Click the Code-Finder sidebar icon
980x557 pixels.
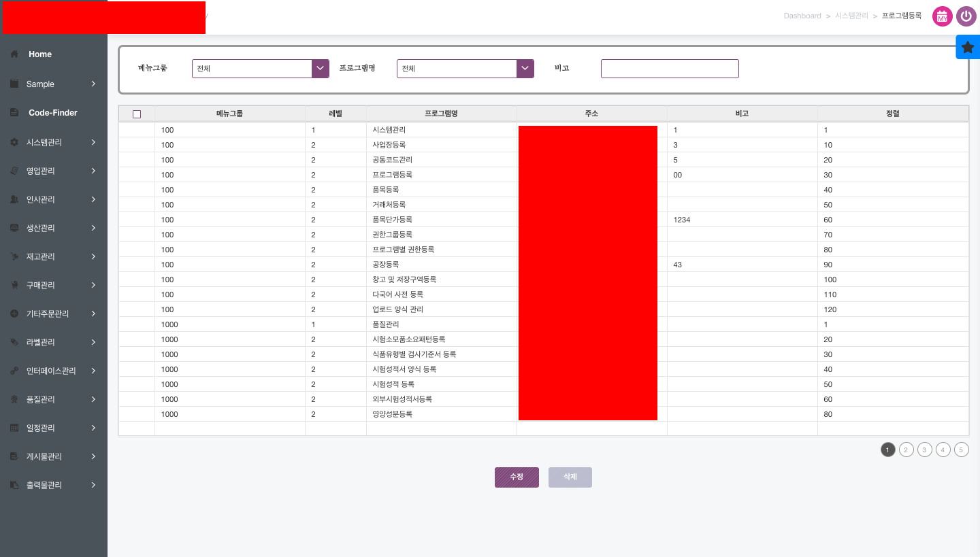click(x=14, y=113)
